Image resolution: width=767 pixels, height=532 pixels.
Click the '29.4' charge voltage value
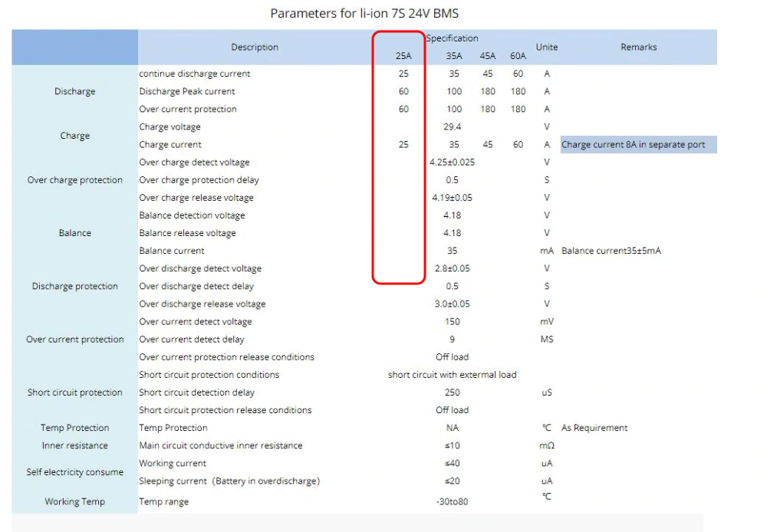coord(452,126)
